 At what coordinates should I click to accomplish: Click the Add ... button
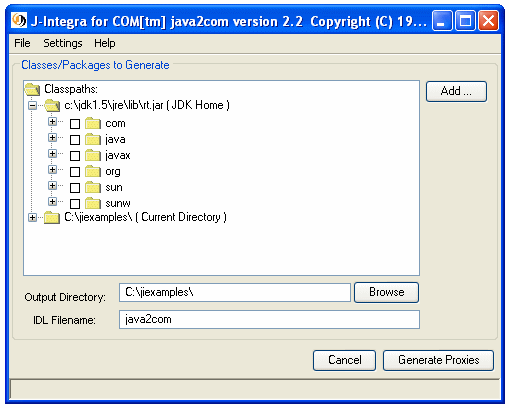coord(456,91)
